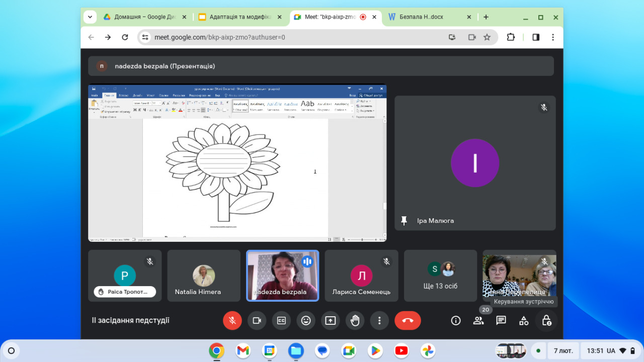Image resolution: width=644 pixels, height=362 pixels.
Task: Leave the call with red hang-up button
Action: [408, 320]
